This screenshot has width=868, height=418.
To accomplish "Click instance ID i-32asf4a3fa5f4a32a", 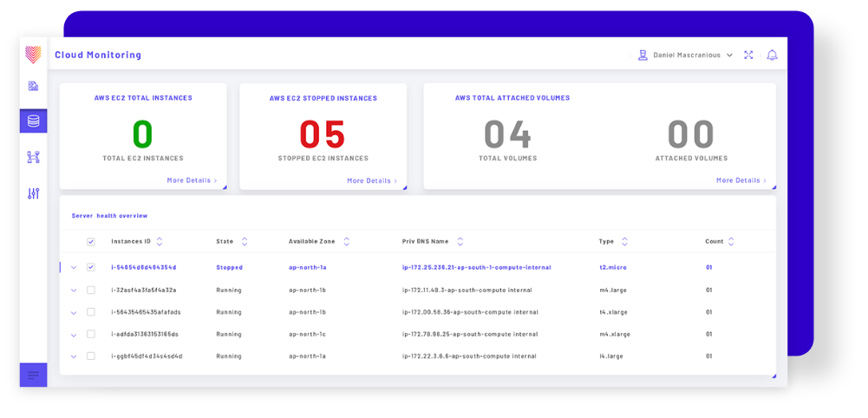I will [143, 291].
